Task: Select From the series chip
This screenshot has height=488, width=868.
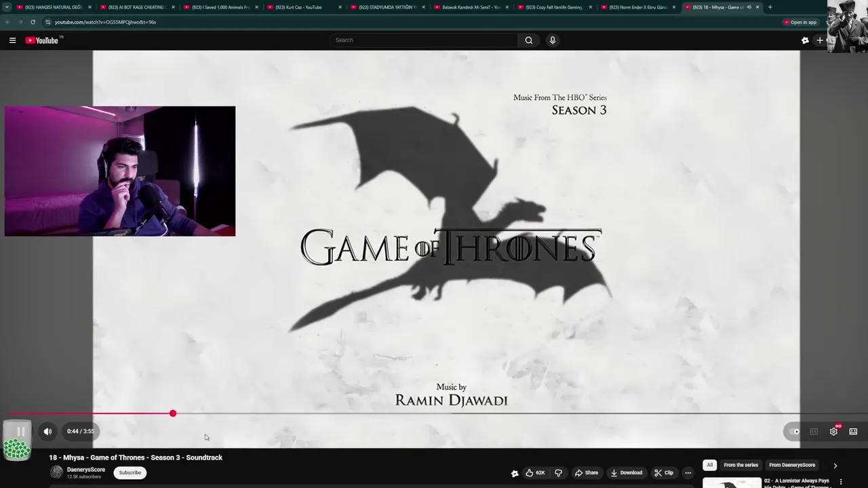Action: point(741,465)
